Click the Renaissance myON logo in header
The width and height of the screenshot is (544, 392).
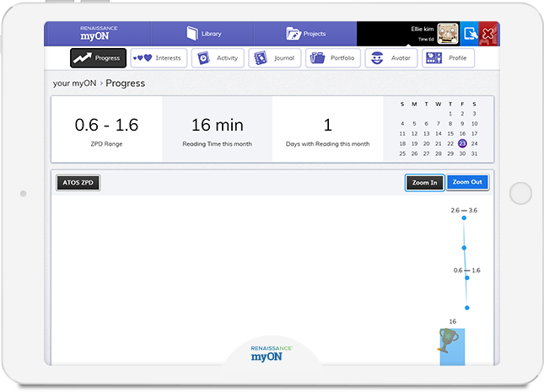tap(98, 34)
